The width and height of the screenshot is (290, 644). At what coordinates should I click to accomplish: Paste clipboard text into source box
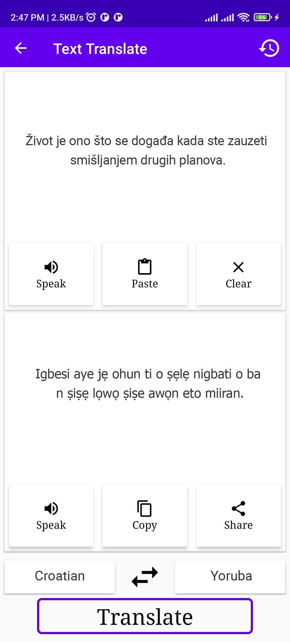click(145, 274)
